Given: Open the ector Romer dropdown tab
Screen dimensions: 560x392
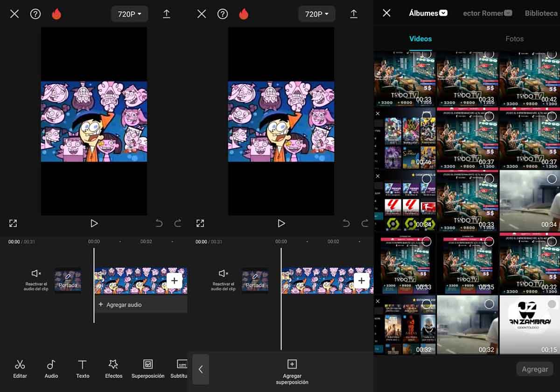Looking at the screenshot, I should pos(487,13).
